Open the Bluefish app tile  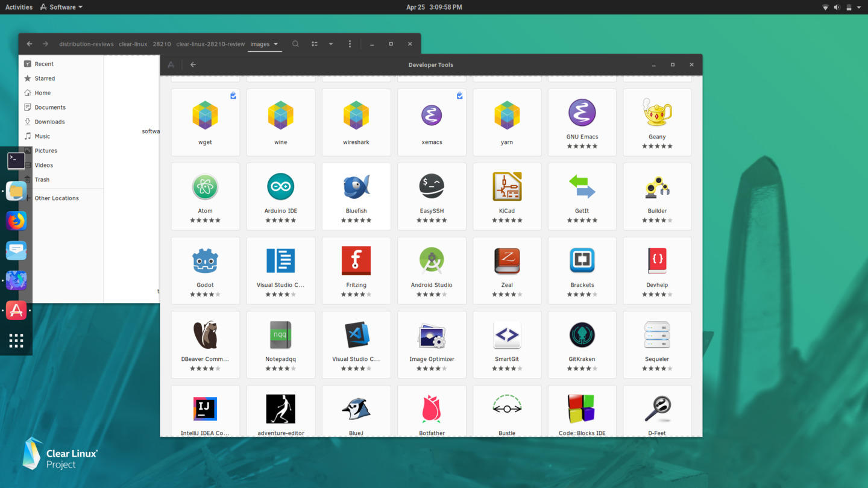356,196
